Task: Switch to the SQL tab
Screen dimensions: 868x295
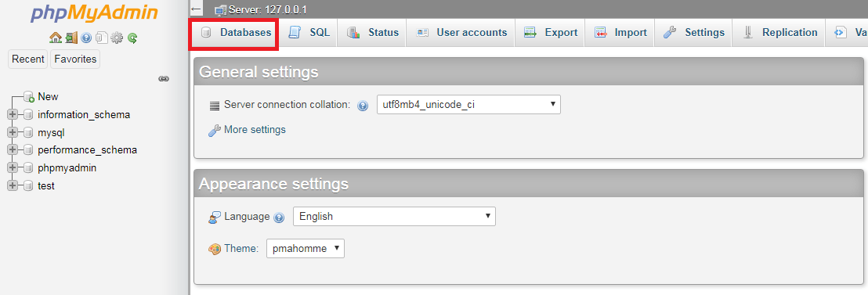Action: click(309, 33)
